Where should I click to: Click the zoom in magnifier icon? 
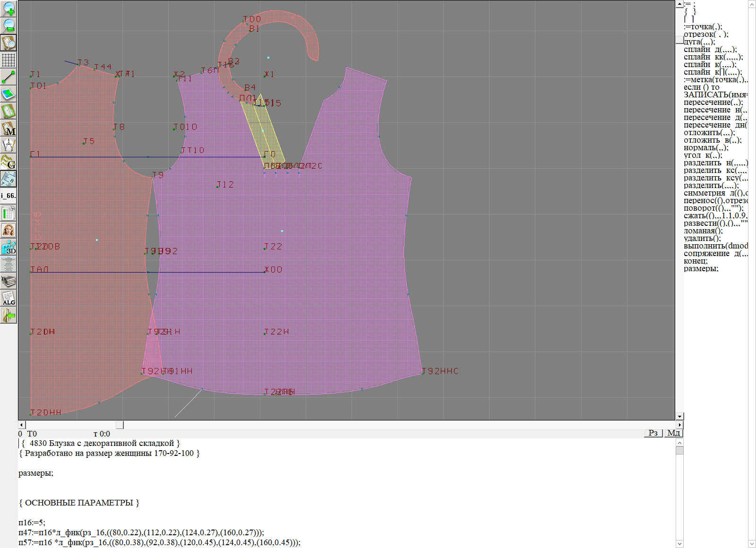[9, 9]
